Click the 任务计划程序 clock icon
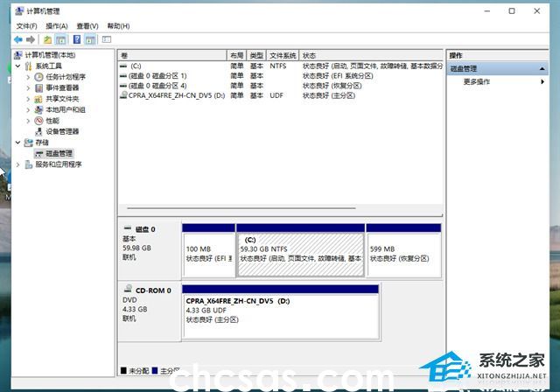 click(x=38, y=77)
